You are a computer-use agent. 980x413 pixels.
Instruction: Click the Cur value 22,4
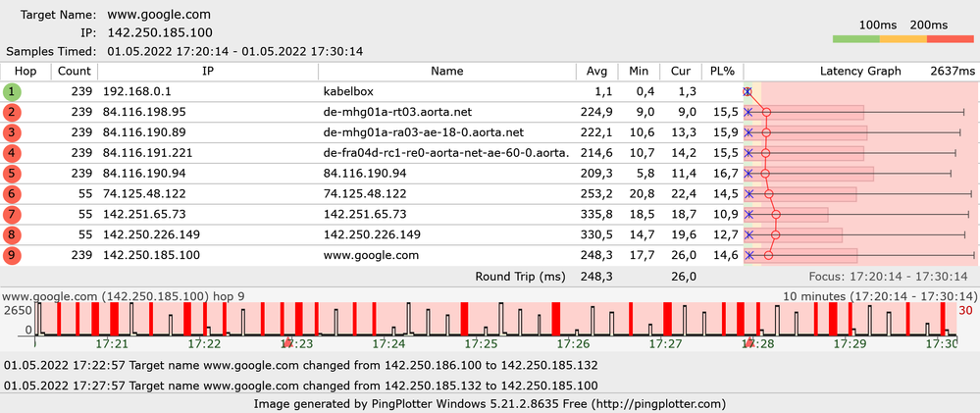coord(683,193)
